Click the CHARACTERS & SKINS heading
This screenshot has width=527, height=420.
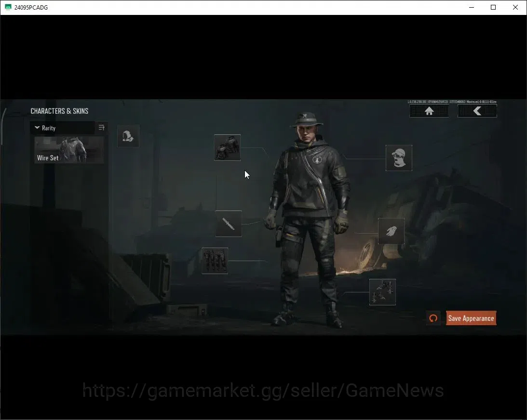tap(59, 111)
